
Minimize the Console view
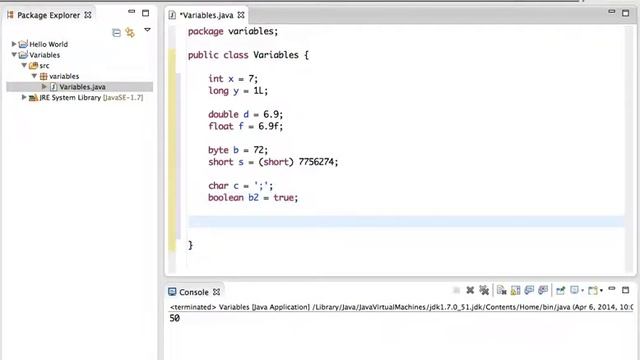coord(611,289)
